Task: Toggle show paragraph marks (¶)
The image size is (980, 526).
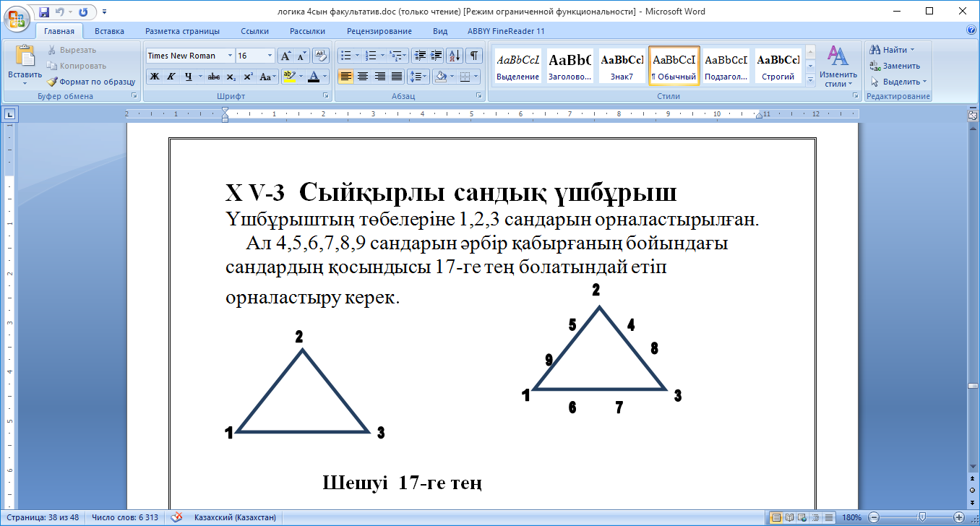Action: 474,56
